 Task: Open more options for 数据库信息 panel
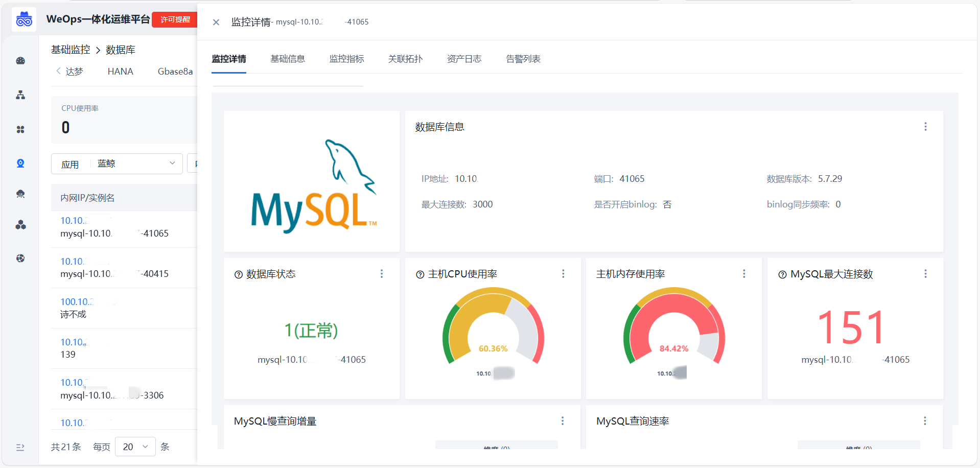pos(925,127)
